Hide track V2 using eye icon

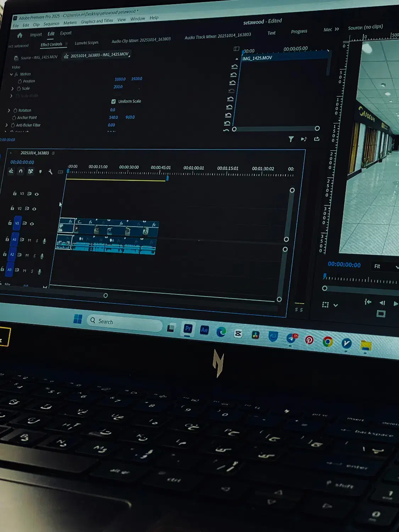coord(34,209)
